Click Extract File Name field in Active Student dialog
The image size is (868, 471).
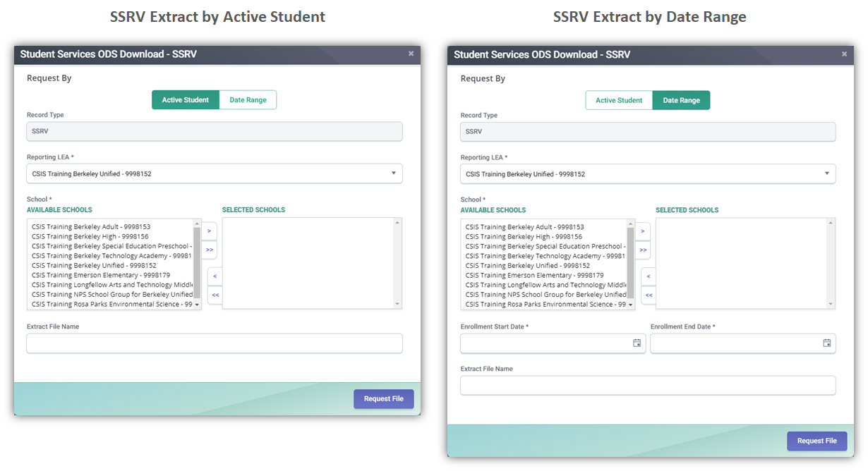(x=215, y=343)
